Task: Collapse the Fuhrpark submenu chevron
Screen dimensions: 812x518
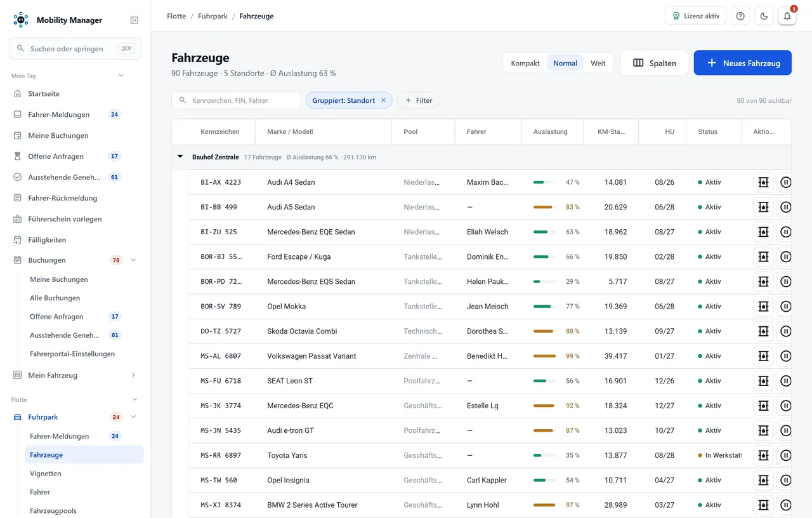Action: pyautogui.click(x=133, y=417)
